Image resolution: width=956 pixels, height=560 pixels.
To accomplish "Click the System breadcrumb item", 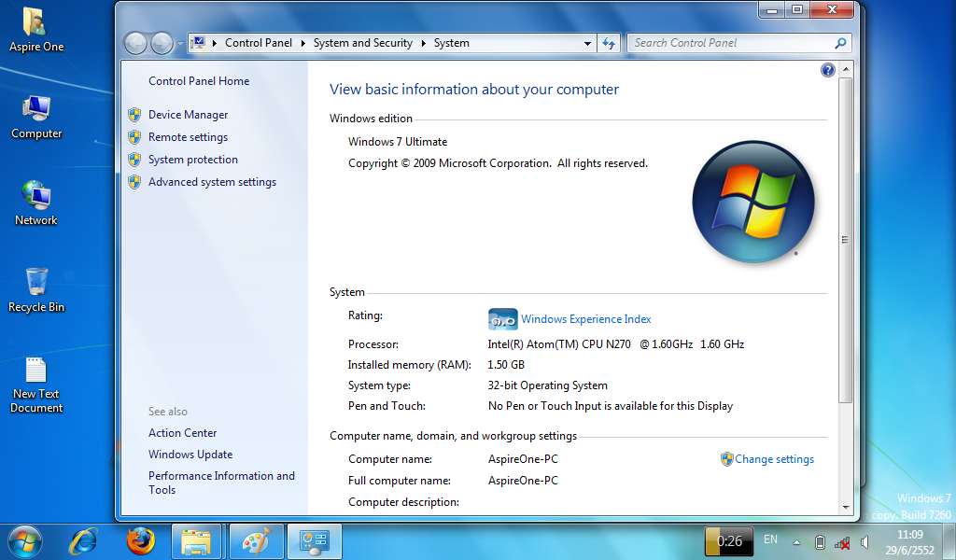I will [x=452, y=43].
